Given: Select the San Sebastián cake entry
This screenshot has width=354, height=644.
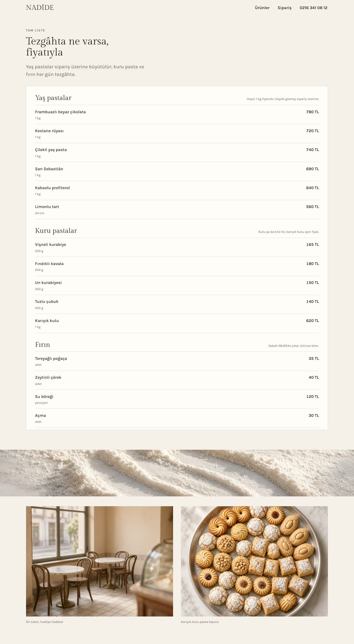Looking at the screenshot, I should 177,171.
